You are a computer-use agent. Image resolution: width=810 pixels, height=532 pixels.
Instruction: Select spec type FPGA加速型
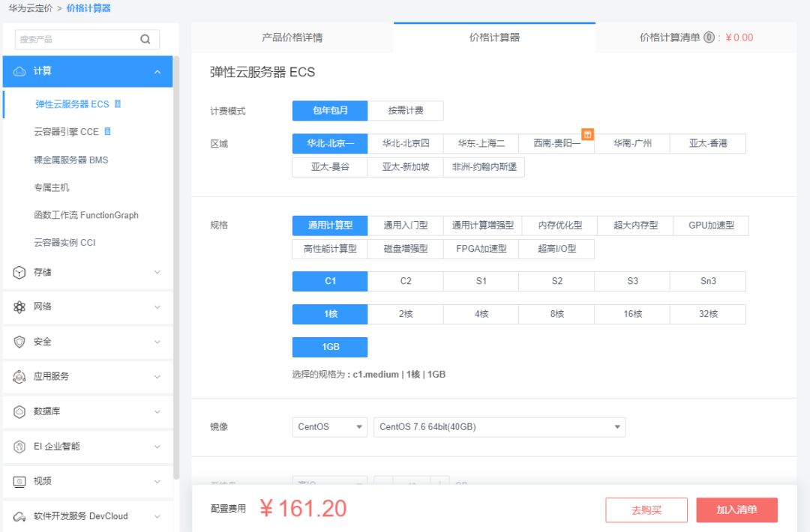[481, 249]
